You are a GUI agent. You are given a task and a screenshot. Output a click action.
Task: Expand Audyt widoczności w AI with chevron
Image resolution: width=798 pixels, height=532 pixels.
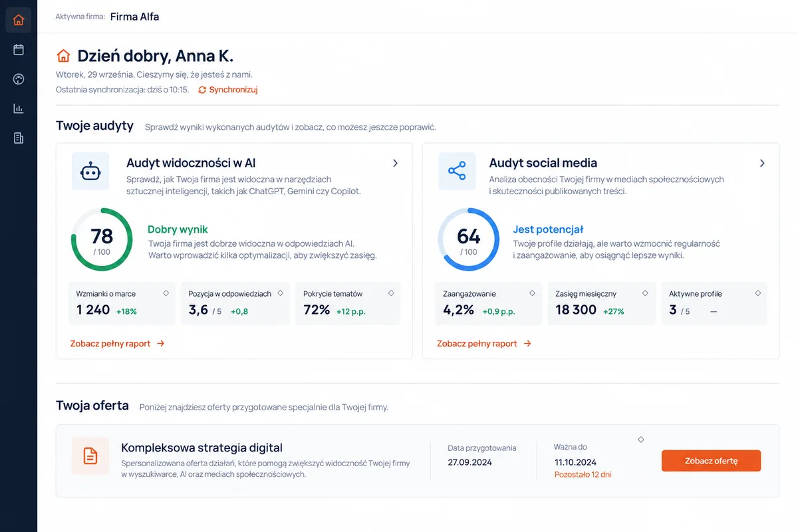pyautogui.click(x=395, y=163)
